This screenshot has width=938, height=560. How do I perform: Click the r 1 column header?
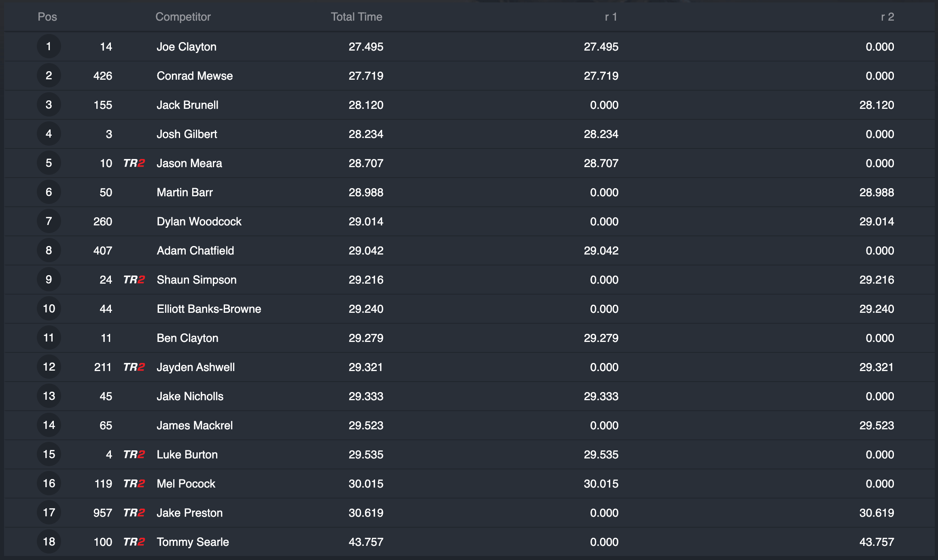611,17
